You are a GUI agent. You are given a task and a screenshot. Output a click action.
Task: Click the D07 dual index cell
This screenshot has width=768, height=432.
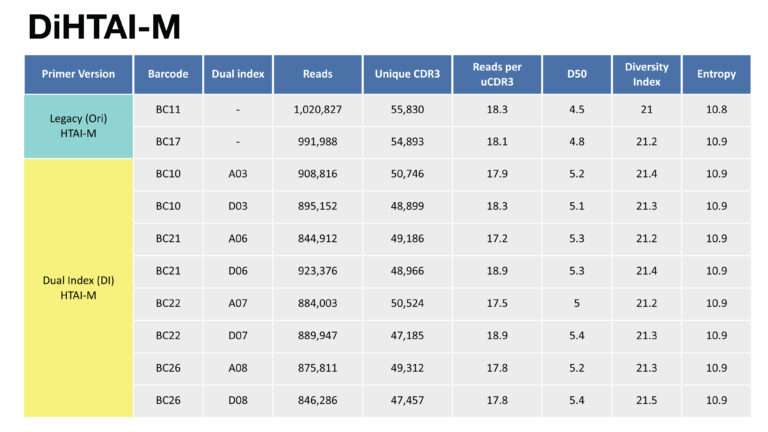click(238, 336)
